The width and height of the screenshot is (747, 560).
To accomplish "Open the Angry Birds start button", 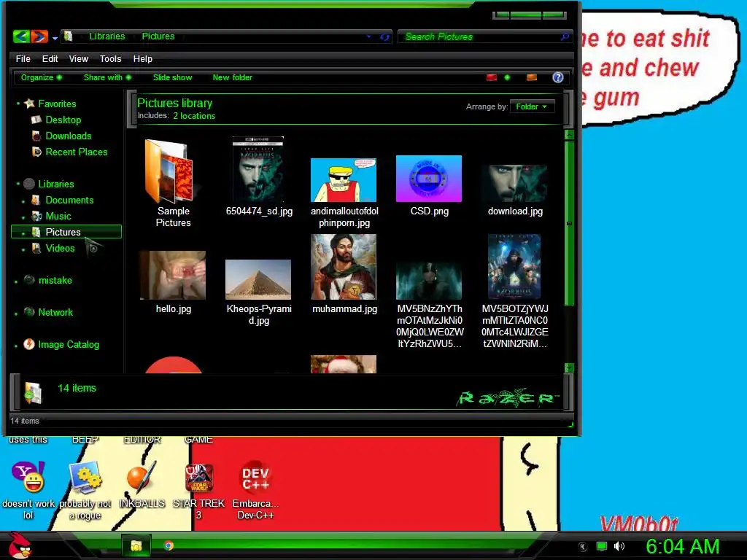I will [x=20, y=545].
